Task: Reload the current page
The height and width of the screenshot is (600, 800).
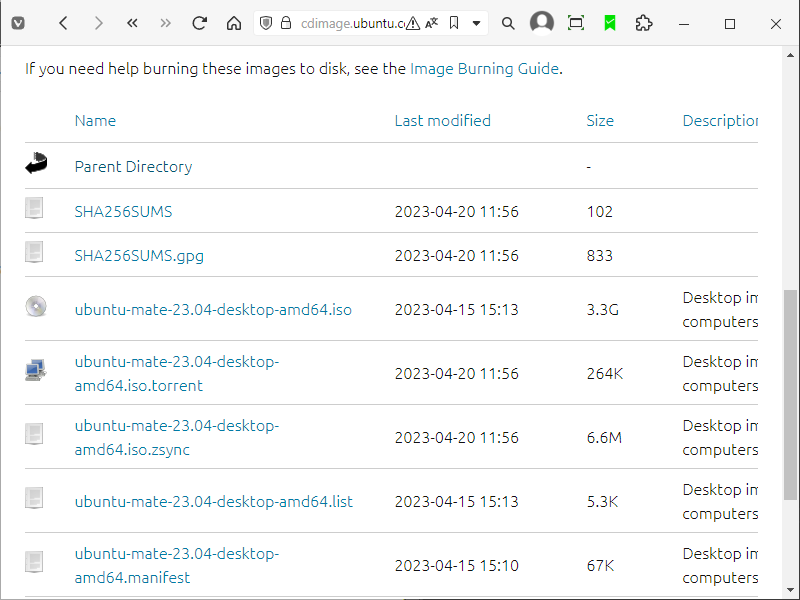Action: point(199,23)
